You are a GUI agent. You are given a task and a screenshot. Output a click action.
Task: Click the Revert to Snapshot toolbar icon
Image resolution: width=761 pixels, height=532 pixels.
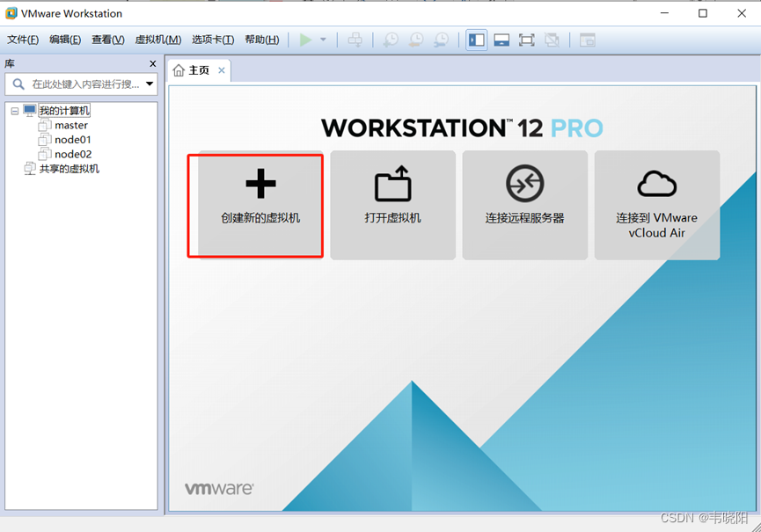tap(416, 40)
